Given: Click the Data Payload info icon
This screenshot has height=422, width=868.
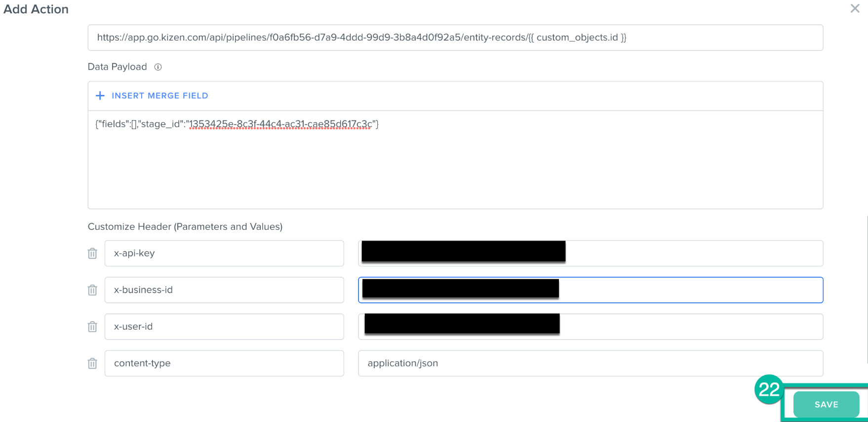Looking at the screenshot, I should (x=158, y=67).
